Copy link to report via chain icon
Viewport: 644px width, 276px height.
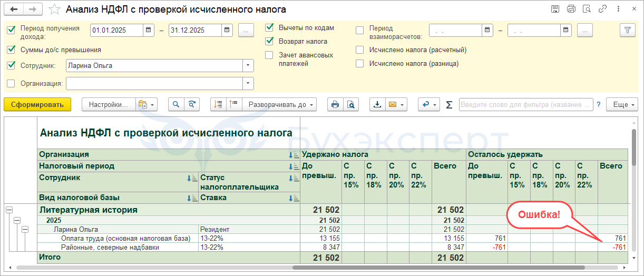[602, 9]
